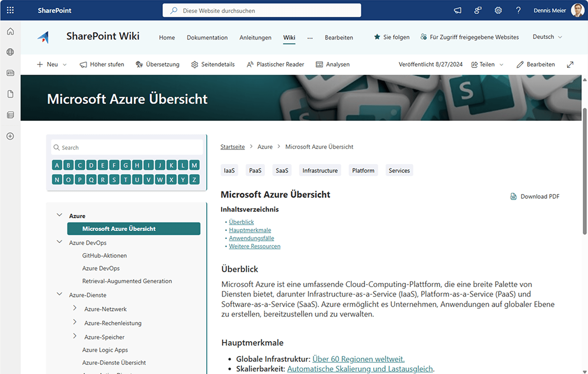The width and height of the screenshot is (588, 374).
Task: Open the app launcher waffle icon
Action: point(10,10)
